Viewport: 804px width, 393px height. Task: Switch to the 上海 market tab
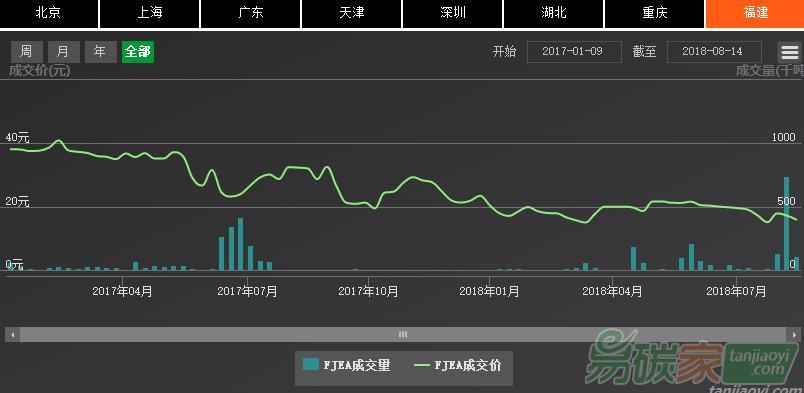[150, 13]
